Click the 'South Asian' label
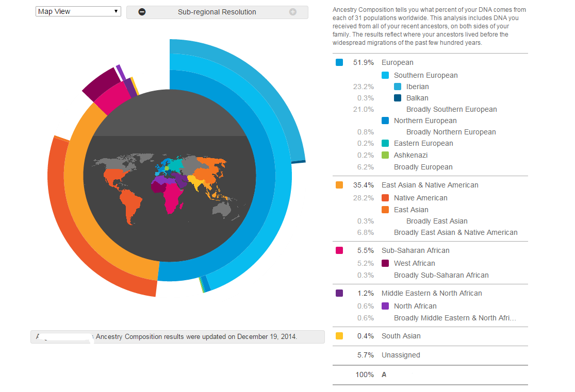This screenshot has width=575, height=392. coord(401,336)
